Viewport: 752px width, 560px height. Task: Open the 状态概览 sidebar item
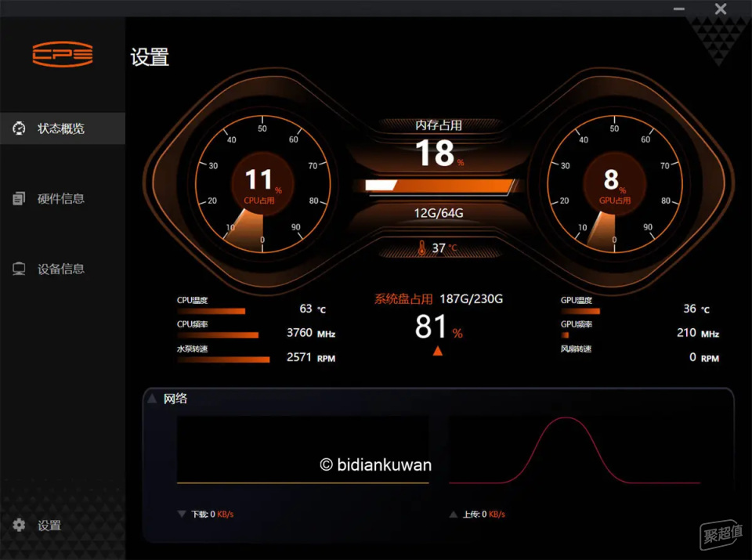point(63,128)
